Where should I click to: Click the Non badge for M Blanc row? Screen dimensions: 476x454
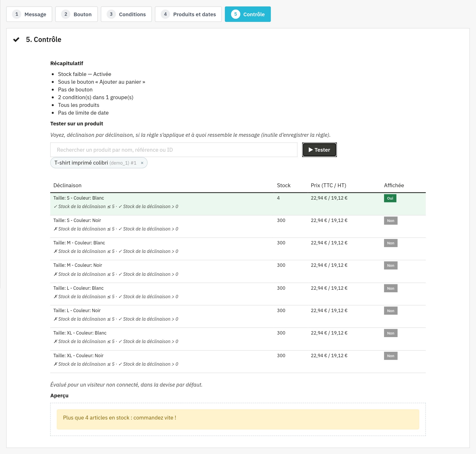tap(390, 243)
